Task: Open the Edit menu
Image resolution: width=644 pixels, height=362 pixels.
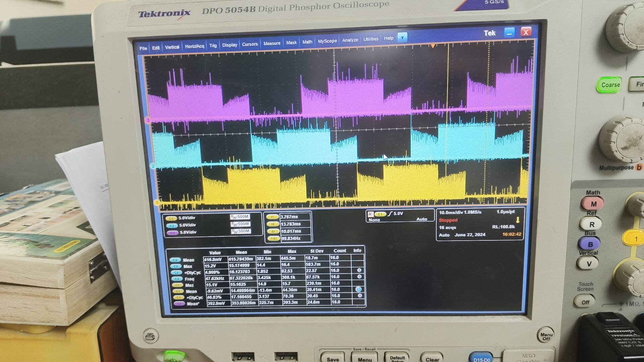Action: click(156, 48)
